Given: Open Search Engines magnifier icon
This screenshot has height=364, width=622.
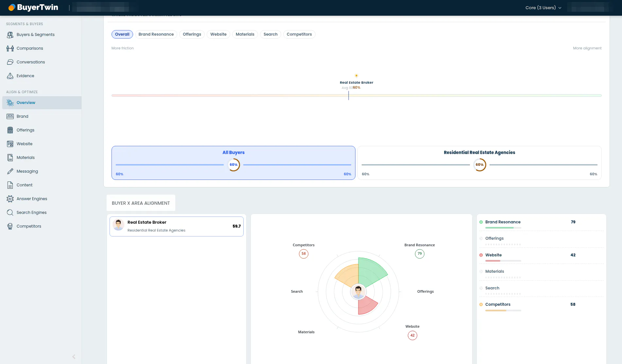Looking at the screenshot, I should coord(10,213).
